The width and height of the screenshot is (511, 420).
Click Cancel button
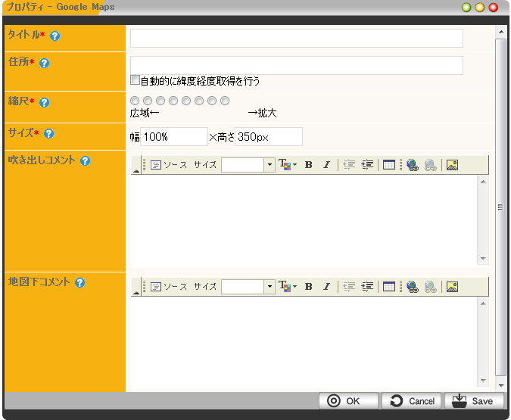[411, 401]
